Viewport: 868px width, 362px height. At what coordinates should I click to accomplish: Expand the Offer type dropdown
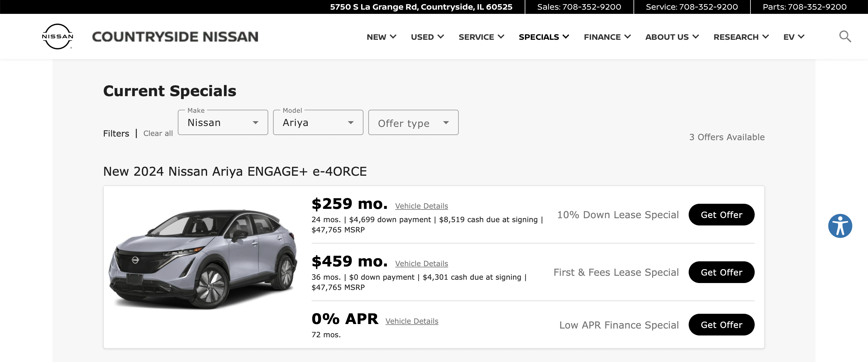(x=413, y=122)
